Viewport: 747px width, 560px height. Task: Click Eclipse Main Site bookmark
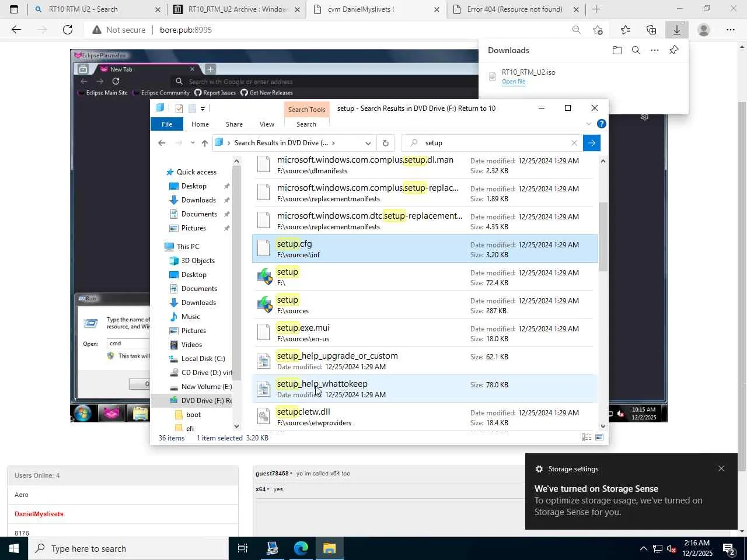(x=103, y=93)
